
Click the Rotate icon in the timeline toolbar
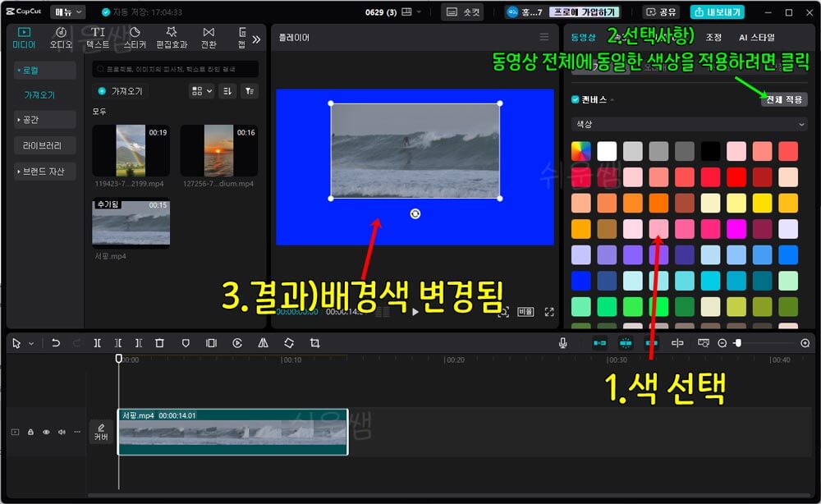(x=289, y=343)
